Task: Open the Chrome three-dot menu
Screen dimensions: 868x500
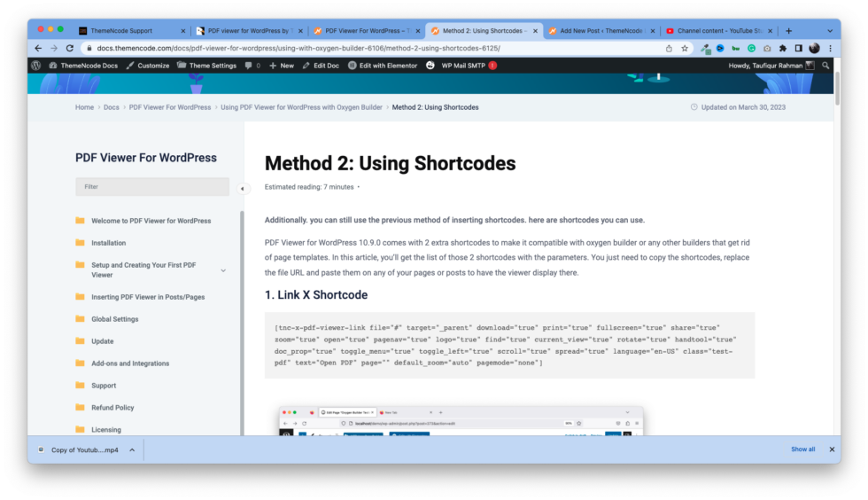Action: pyautogui.click(x=831, y=48)
